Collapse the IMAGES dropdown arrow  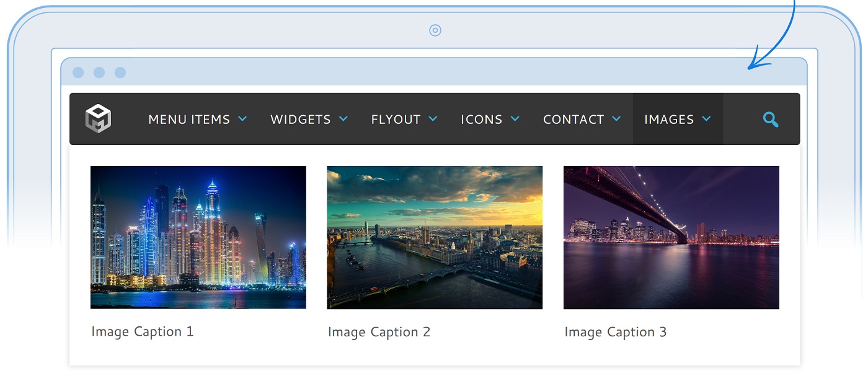click(706, 119)
